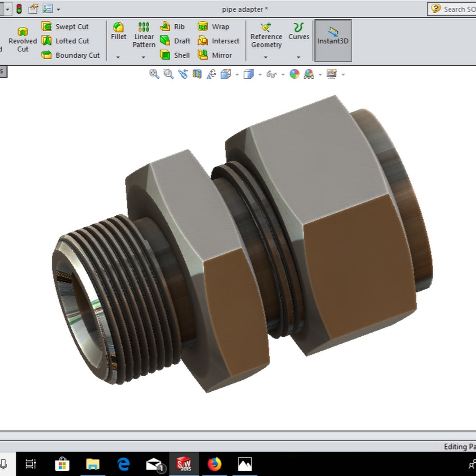The width and height of the screenshot is (476, 476).
Task: Use the Wrap feature
Action: (x=214, y=26)
